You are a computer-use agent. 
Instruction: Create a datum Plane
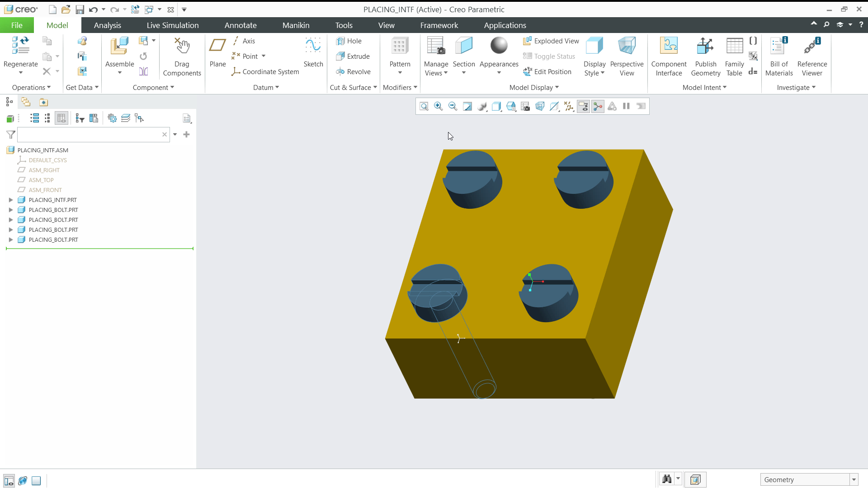pyautogui.click(x=217, y=52)
